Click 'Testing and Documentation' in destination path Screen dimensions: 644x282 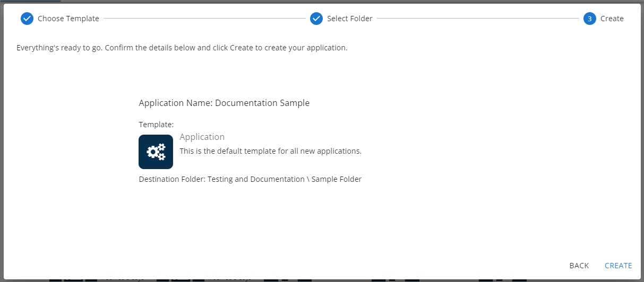click(255, 179)
